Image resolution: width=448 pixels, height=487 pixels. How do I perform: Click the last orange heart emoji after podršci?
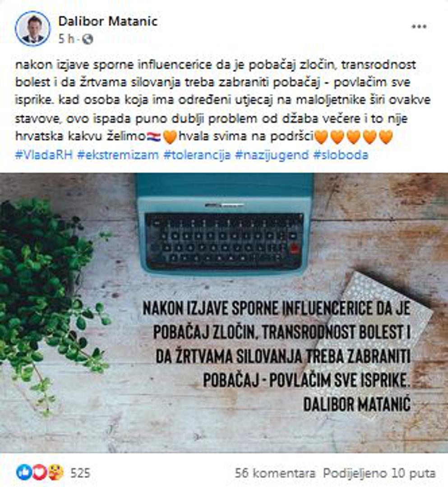[386, 137]
